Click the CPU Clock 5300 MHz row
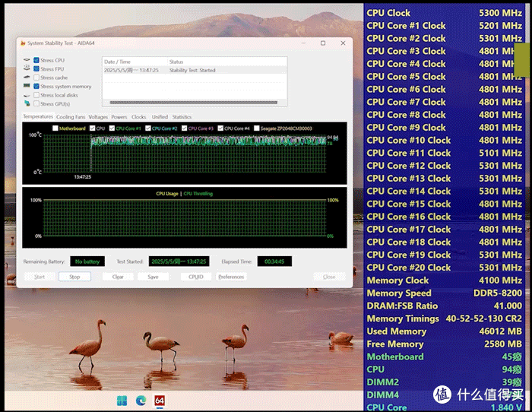This screenshot has width=532, height=412. tap(444, 13)
